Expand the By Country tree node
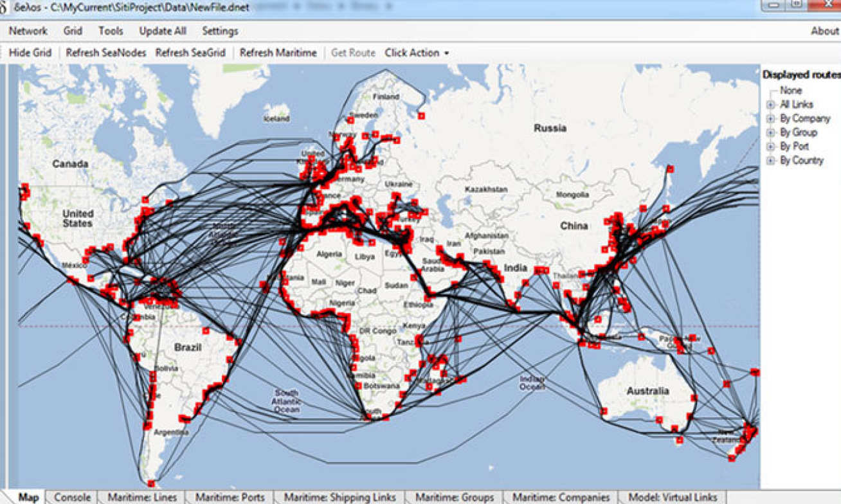This screenshot has height=504, width=841. [x=770, y=161]
